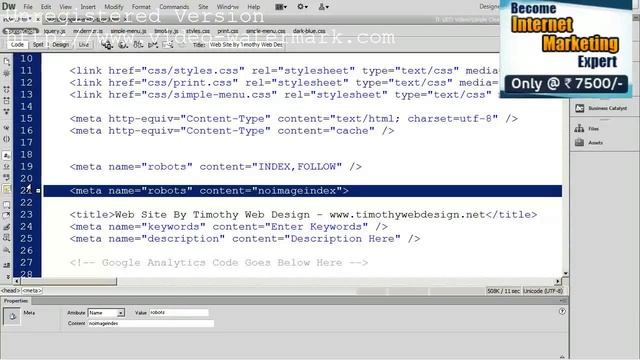The width and height of the screenshot is (640, 360).
Task: Open the Edit menu
Action: click(x=46, y=7)
